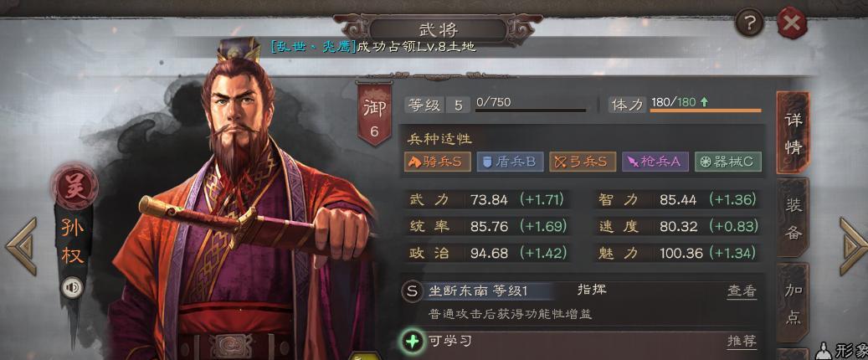
Task: Click 推荐 for recommended skills
Action: click(x=742, y=342)
